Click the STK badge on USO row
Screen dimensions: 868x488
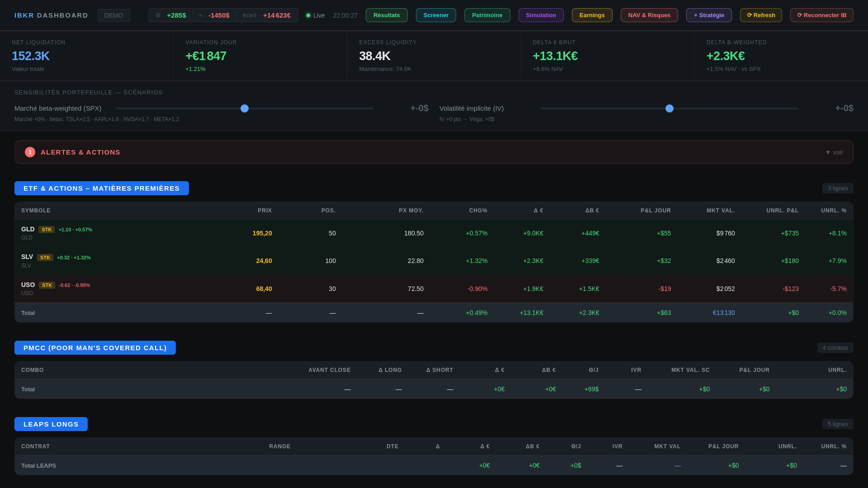[x=47, y=285]
